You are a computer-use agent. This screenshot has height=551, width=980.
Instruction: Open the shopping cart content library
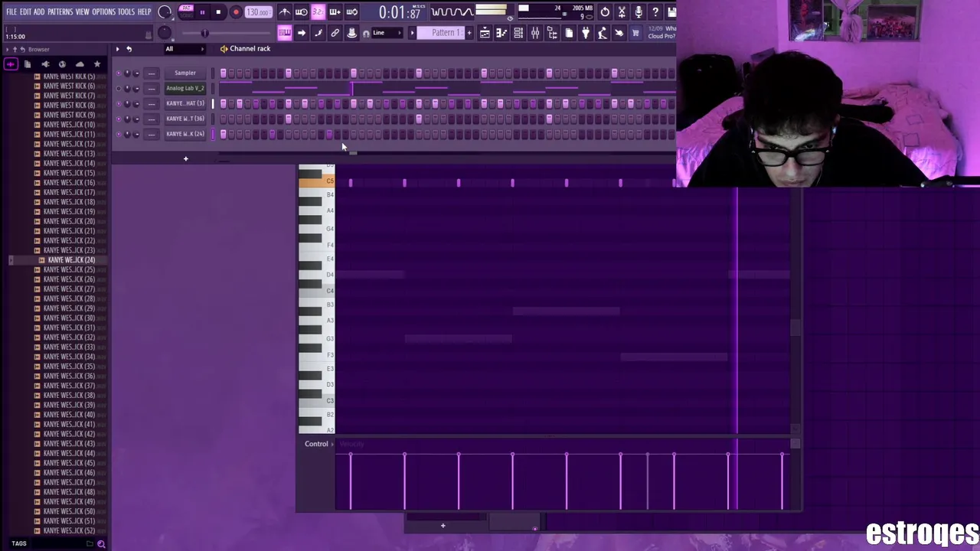(635, 33)
